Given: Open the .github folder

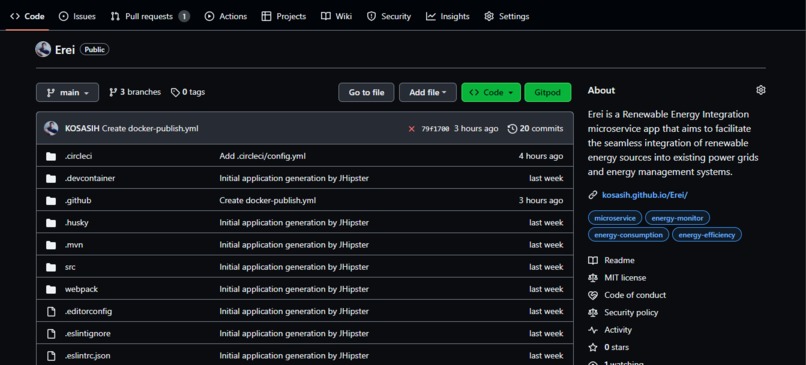Looking at the screenshot, I should point(78,200).
